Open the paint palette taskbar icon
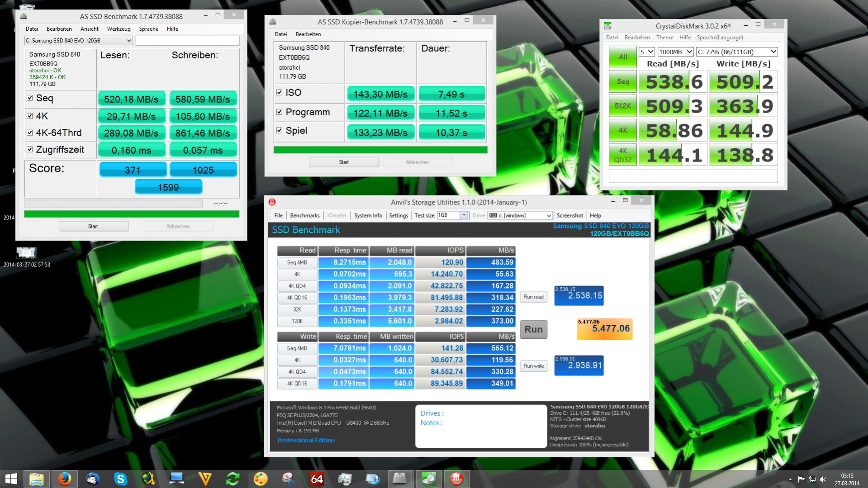 (261, 479)
